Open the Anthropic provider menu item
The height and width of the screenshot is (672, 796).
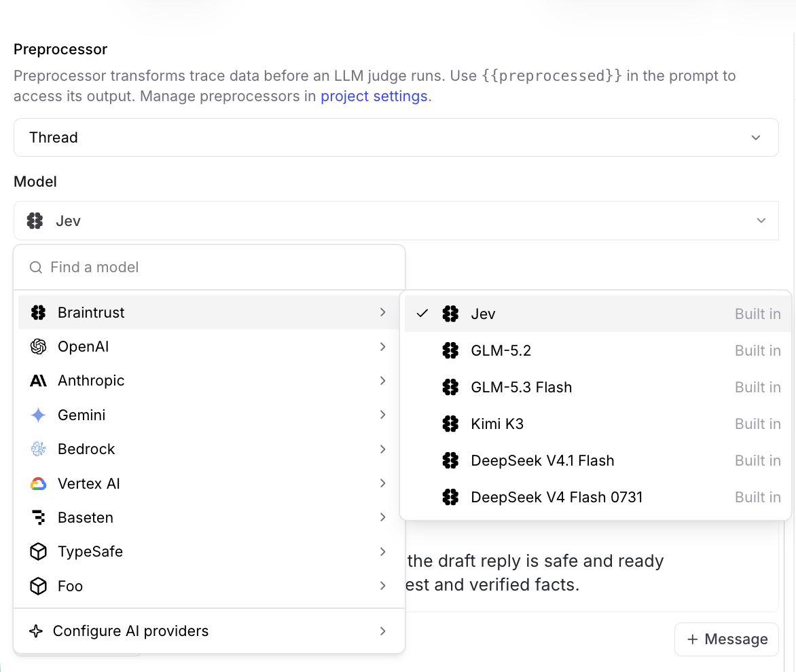click(x=209, y=380)
